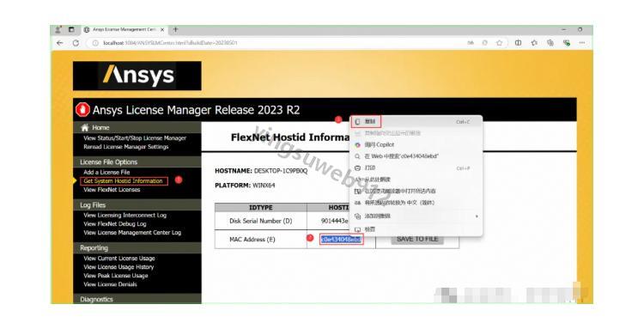The image size is (644, 329).
Task: Open the site information icon beside localhost
Action: [94, 43]
